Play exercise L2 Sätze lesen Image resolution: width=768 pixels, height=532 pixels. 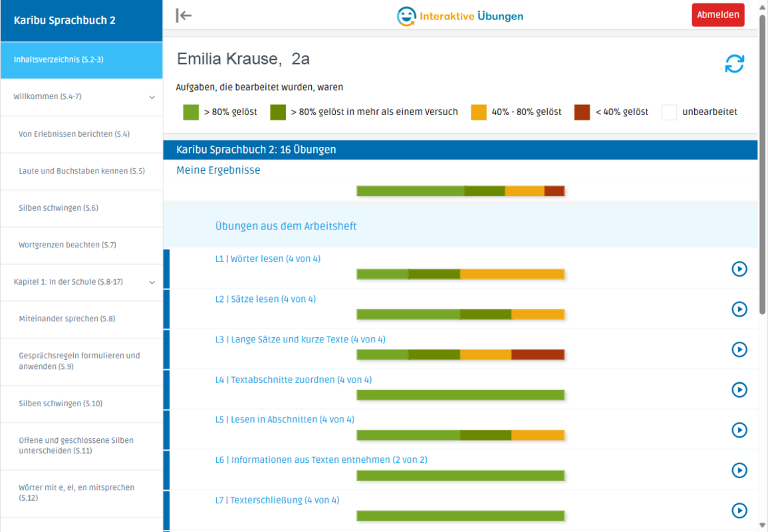[739, 309]
